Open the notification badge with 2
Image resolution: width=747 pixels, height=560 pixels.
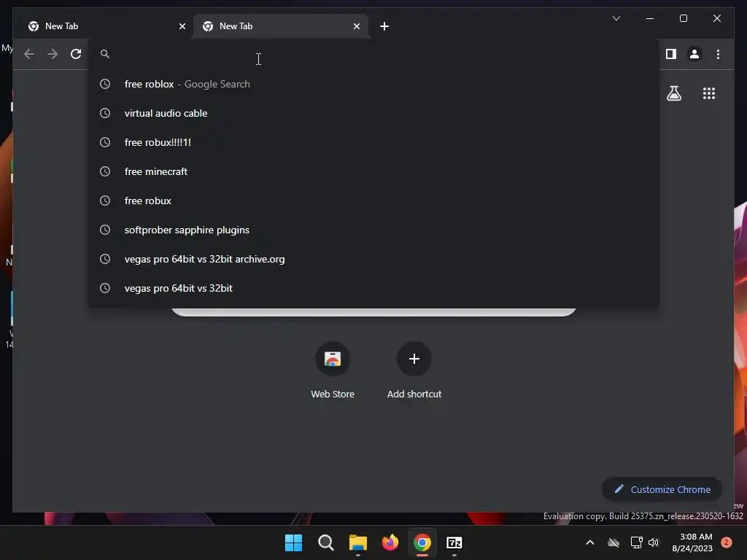coord(727,542)
